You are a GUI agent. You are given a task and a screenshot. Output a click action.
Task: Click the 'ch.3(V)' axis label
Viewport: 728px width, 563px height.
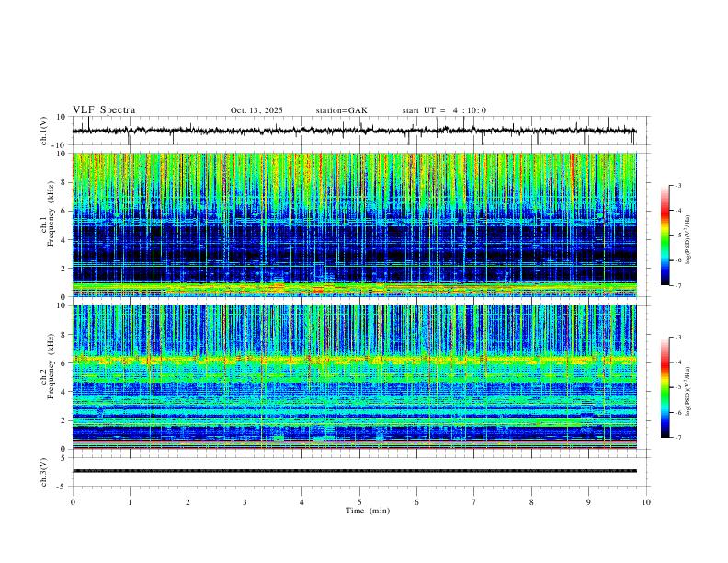tap(43, 472)
